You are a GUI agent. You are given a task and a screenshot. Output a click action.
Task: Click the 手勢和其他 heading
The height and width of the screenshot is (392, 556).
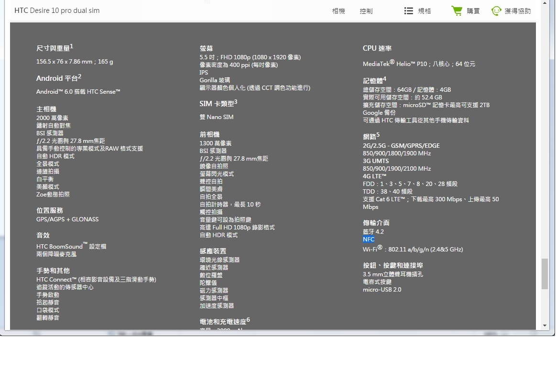(53, 271)
